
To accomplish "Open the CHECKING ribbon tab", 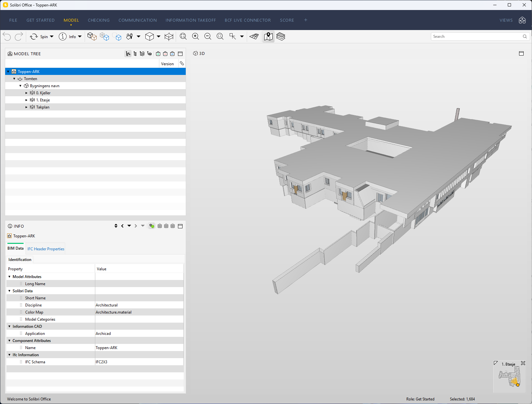I will tap(99, 20).
